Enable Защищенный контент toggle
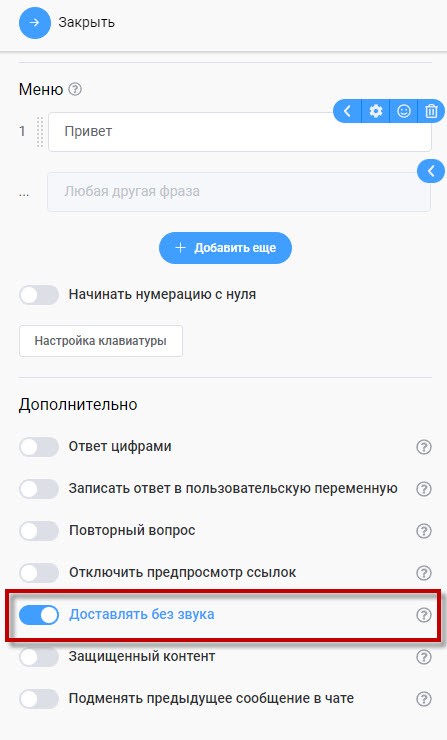447x740 pixels. (39, 656)
